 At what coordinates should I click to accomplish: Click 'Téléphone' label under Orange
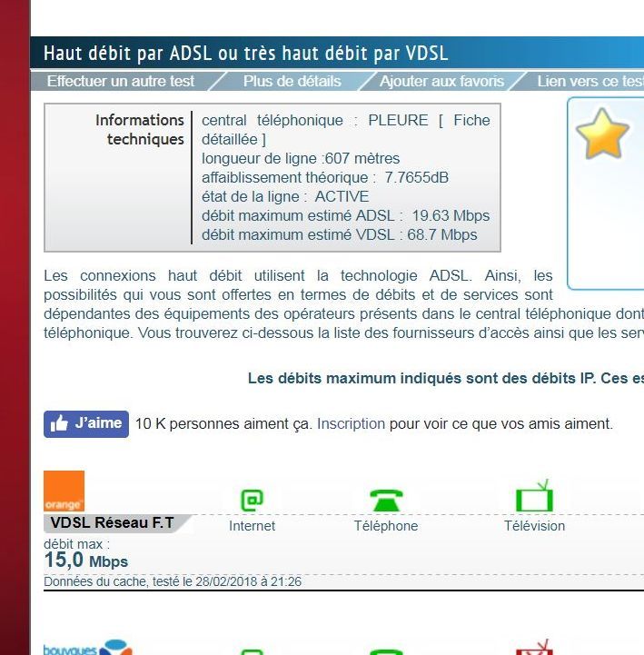pos(386,526)
